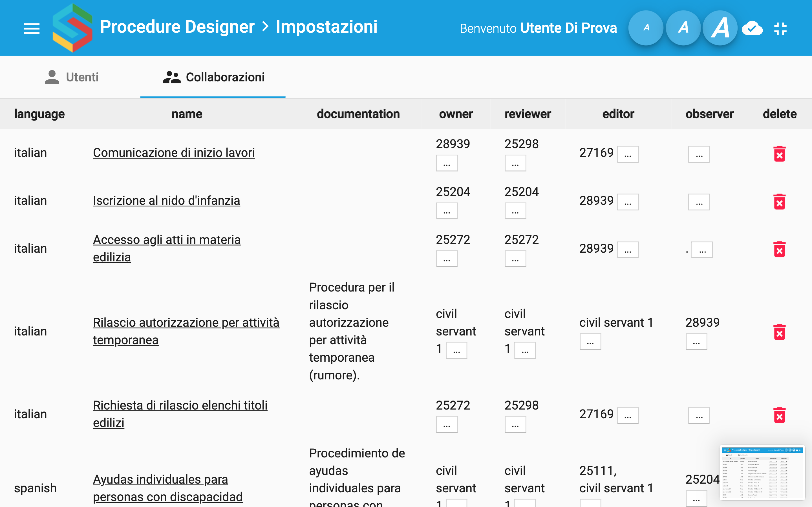Click the page preview thumbnail
The height and width of the screenshot is (507, 812).
click(762, 473)
